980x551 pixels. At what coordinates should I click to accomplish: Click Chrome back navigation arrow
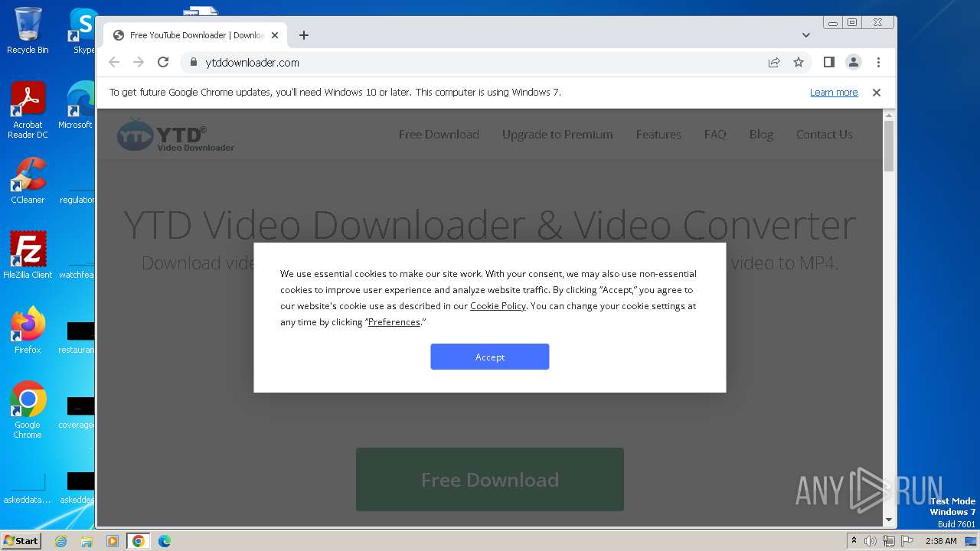tap(114, 63)
